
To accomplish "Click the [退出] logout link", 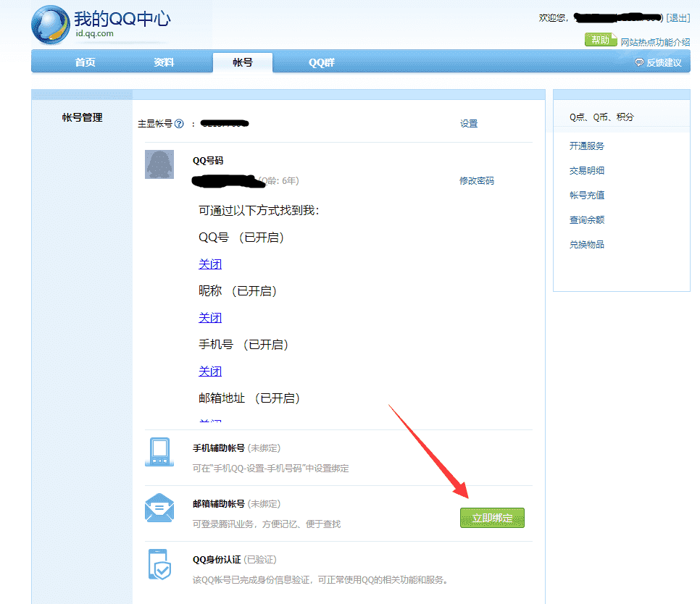I will coord(678,18).
